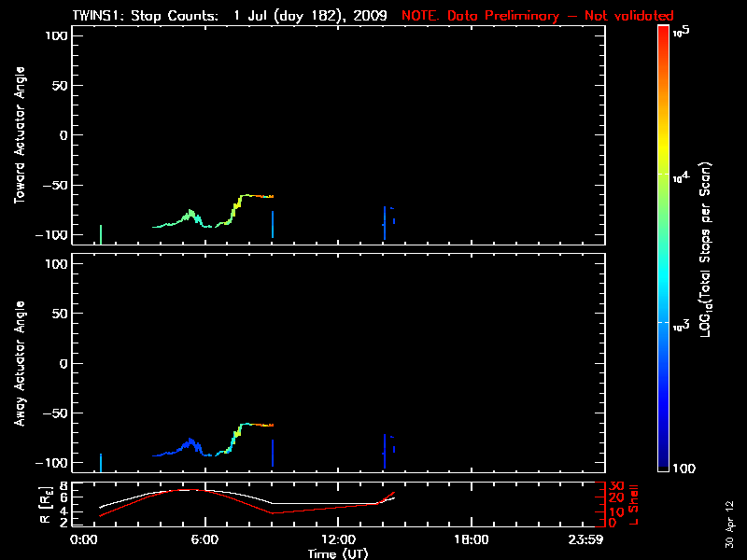Click the orange trace end in the Away panel
The width and height of the screenshot is (747, 560).
267,425
